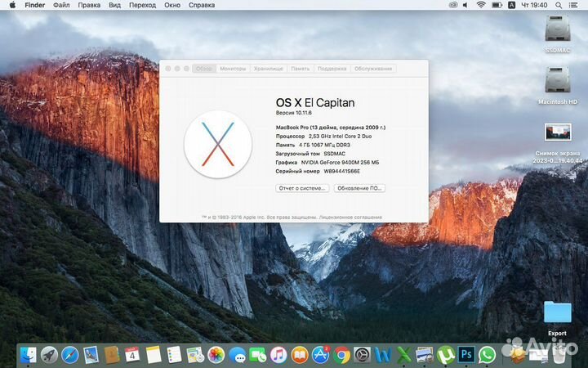Open the battery status menu
Screen dimensions: 588x368
497,5
